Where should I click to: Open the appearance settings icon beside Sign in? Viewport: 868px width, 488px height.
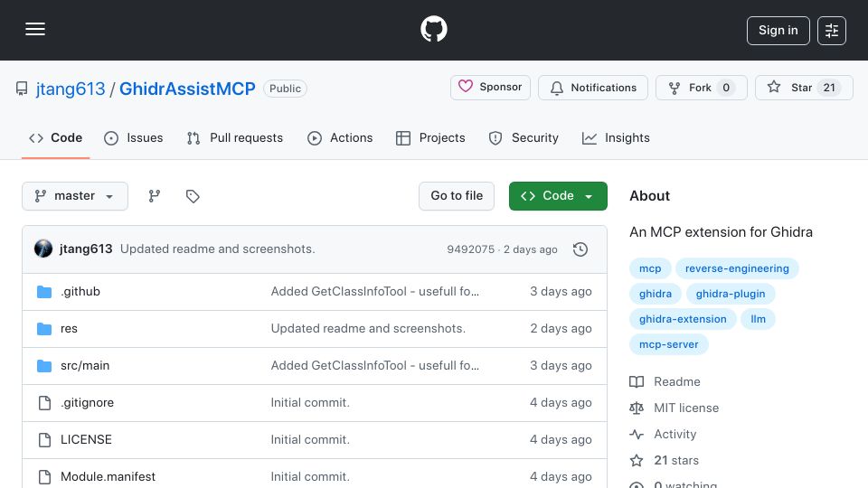coord(832,31)
